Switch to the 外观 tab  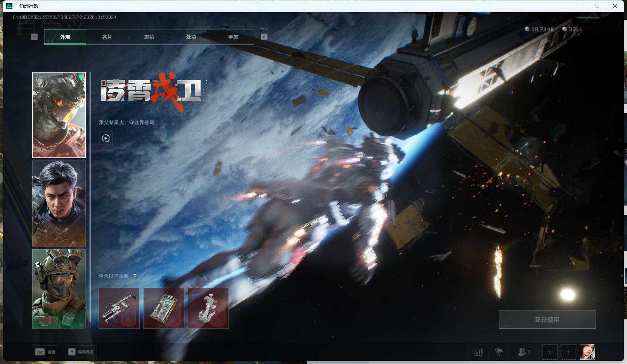click(x=65, y=37)
